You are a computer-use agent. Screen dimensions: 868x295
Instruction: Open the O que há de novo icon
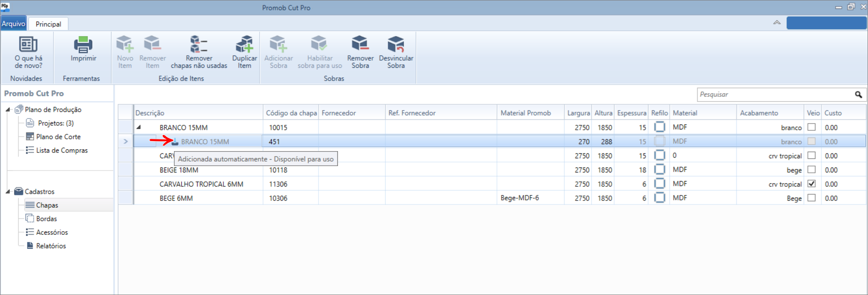click(28, 44)
